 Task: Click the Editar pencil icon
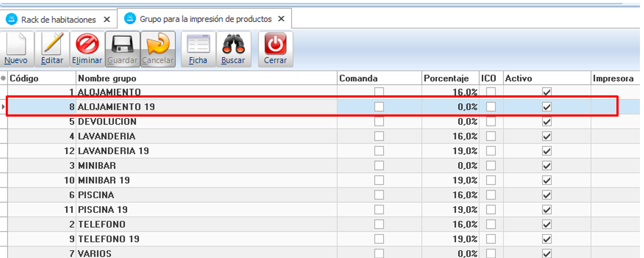point(52,45)
